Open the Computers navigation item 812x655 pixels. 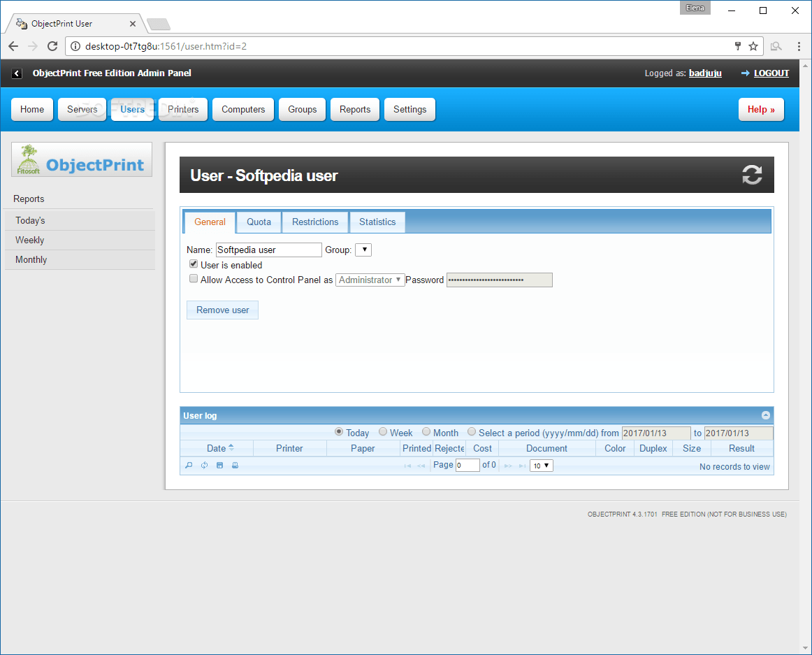coord(243,109)
